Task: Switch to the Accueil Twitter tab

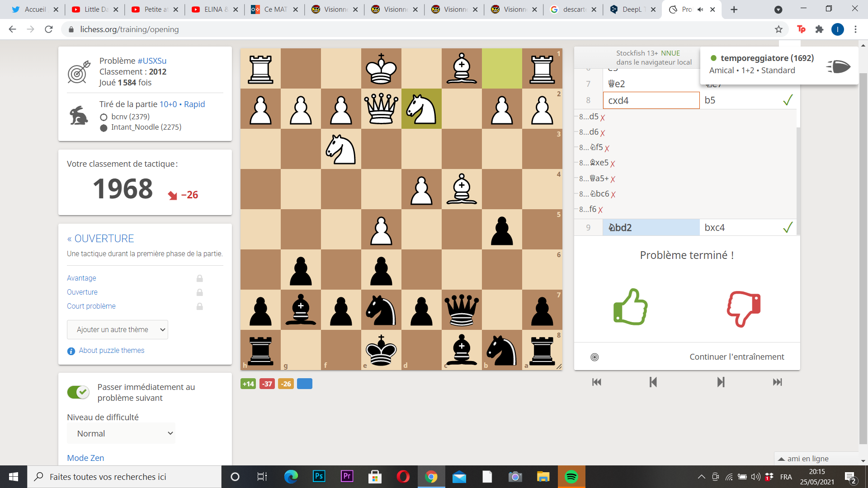Action: (x=34, y=9)
